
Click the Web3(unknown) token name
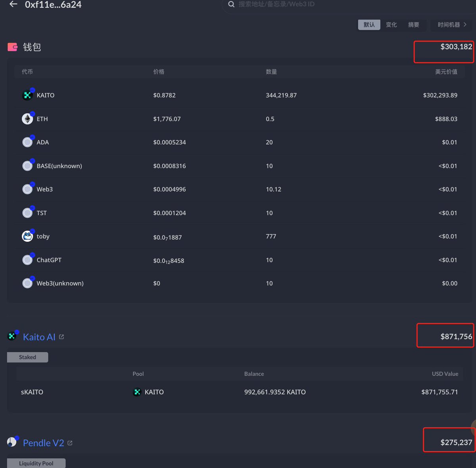point(60,283)
